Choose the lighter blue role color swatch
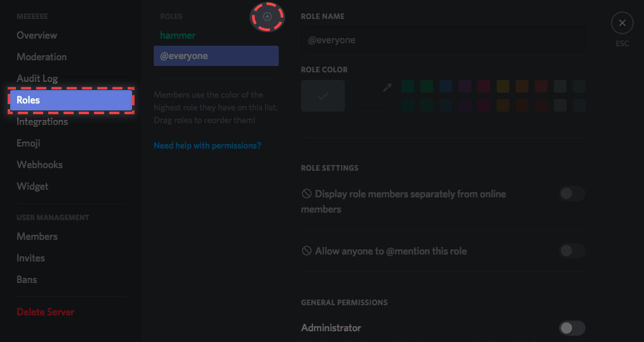The height and width of the screenshot is (342, 644). (x=445, y=86)
